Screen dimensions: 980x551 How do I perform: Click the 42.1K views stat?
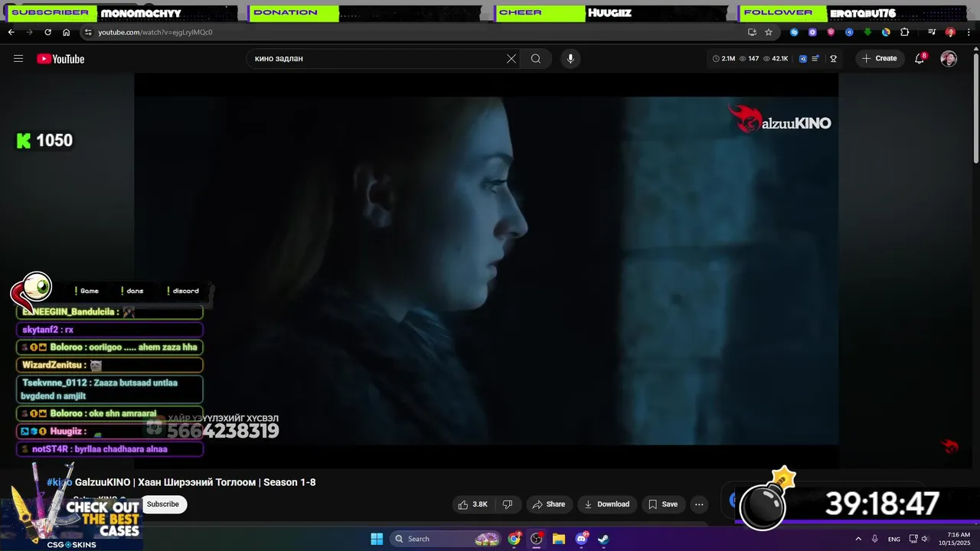pyautogui.click(x=776, y=59)
